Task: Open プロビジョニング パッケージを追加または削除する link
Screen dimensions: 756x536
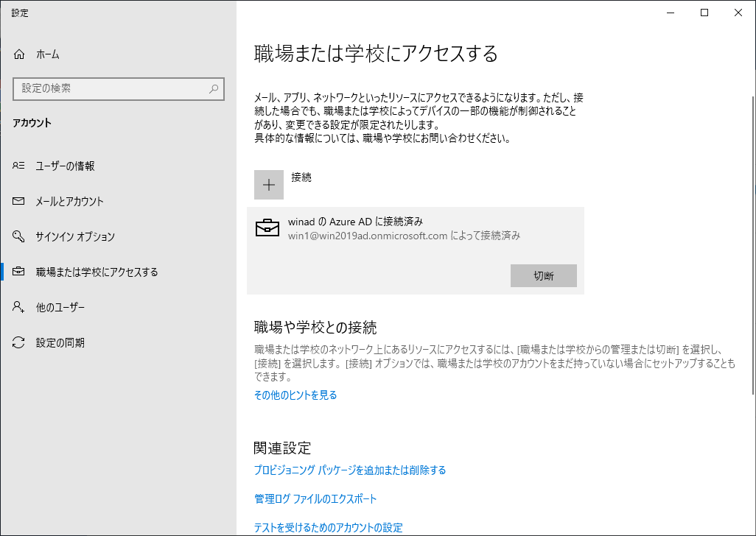Action: coord(350,470)
